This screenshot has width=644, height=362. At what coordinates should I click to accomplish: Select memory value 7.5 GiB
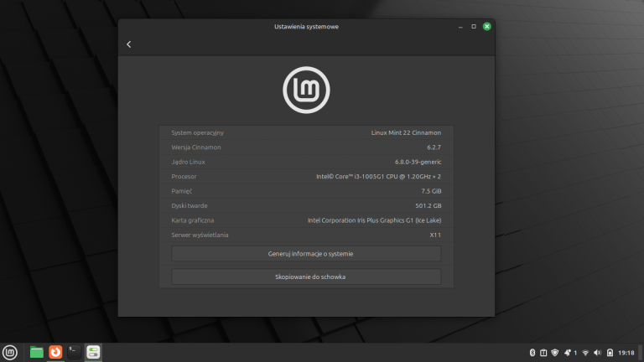click(x=431, y=191)
